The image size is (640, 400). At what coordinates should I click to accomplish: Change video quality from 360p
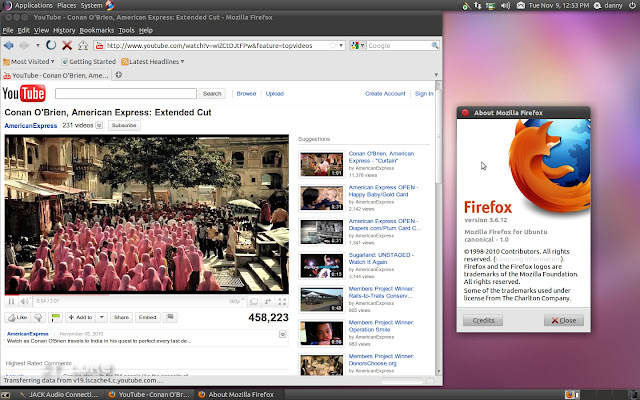tap(236, 301)
